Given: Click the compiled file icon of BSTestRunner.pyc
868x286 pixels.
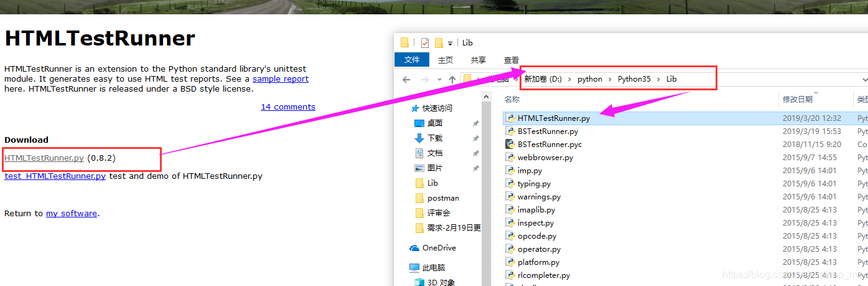Looking at the screenshot, I should tap(510, 145).
